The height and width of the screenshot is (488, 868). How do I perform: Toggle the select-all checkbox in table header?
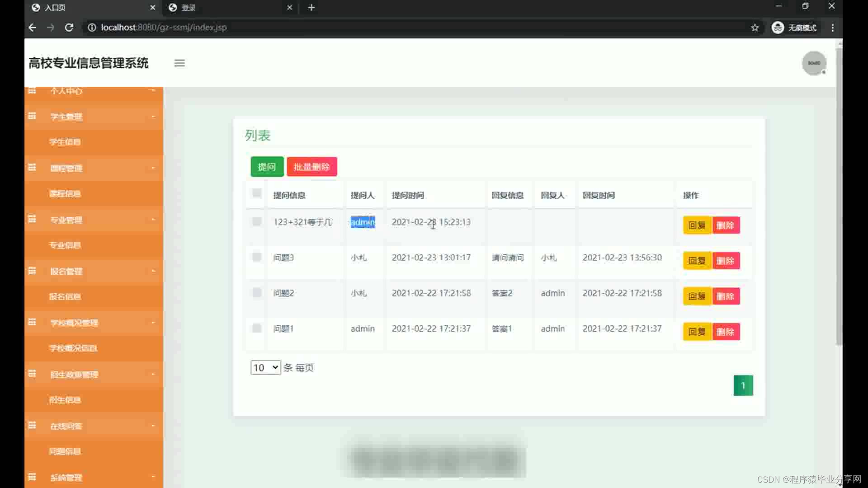(x=257, y=193)
